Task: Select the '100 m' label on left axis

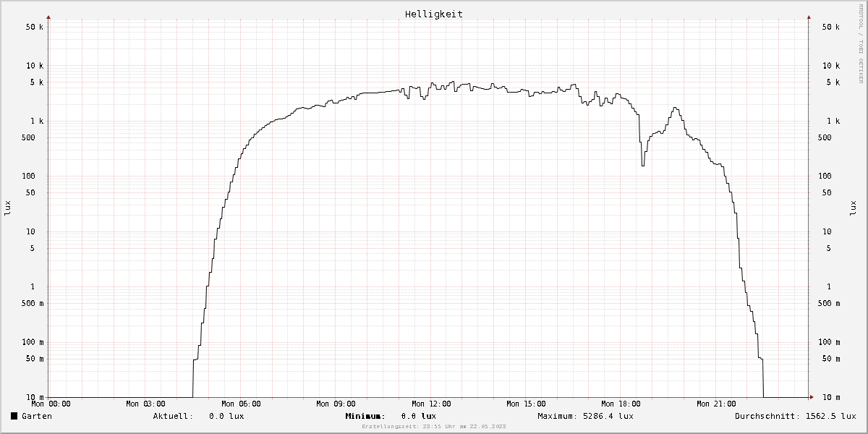Action: [33, 343]
